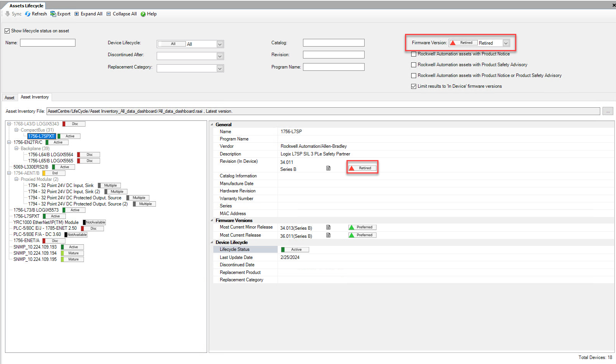616x364 pixels.
Task: Open the document icon for Most Current Release
Action: coord(328,235)
